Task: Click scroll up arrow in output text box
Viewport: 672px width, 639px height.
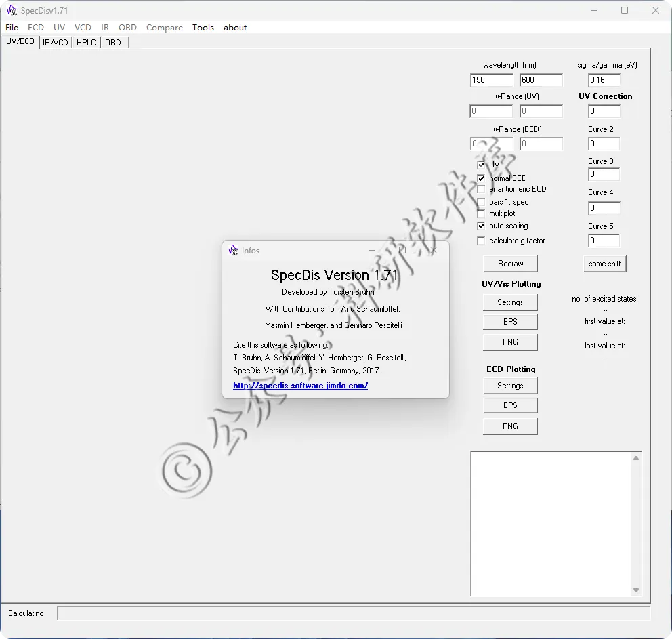Action: point(636,458)
